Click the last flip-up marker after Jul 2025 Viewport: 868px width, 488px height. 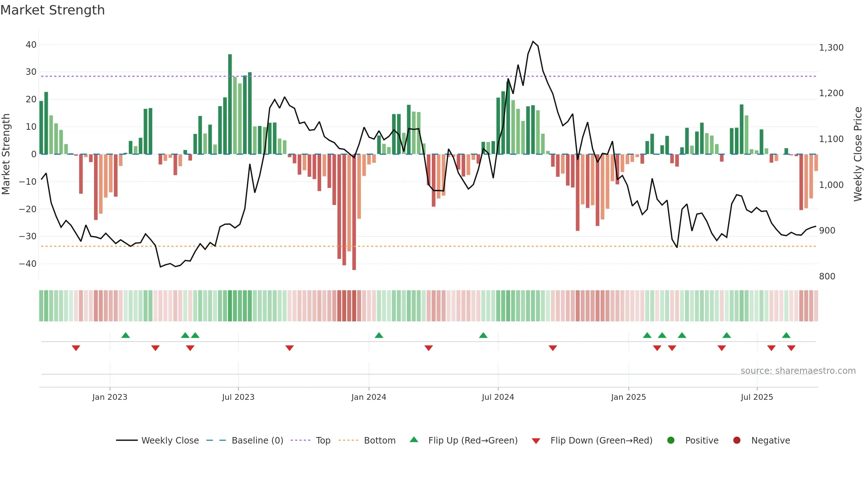pos(786,335)
